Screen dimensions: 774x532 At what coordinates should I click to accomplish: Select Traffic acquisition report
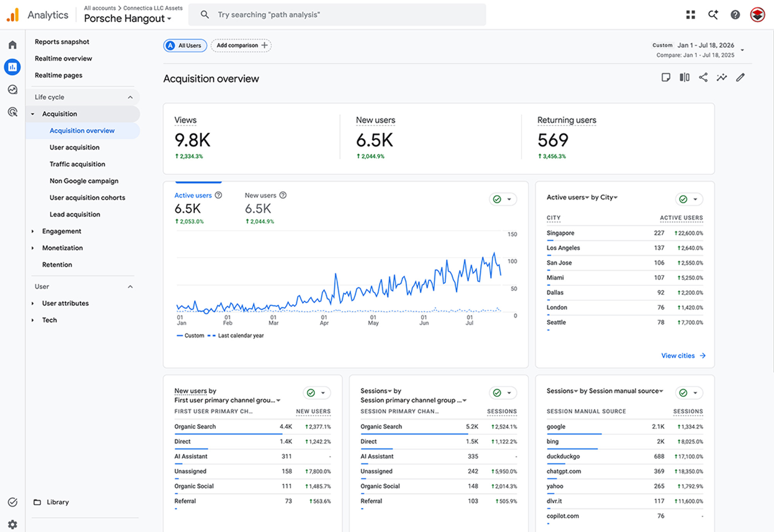point(77,164)
